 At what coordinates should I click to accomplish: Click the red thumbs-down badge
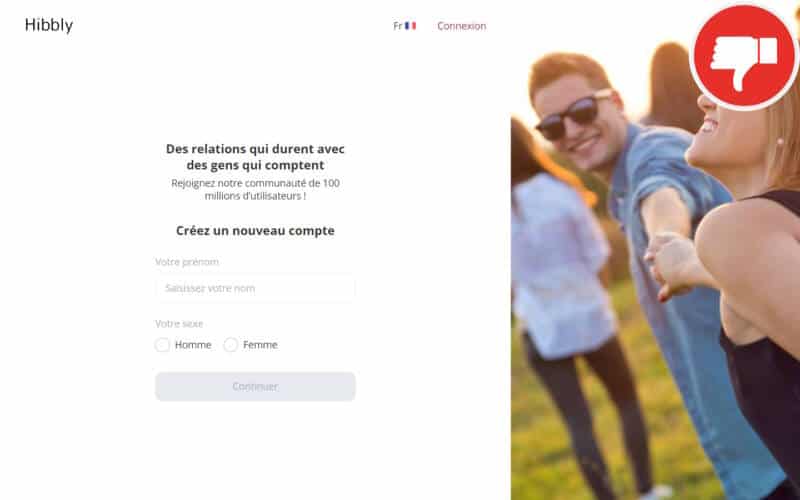743,56
